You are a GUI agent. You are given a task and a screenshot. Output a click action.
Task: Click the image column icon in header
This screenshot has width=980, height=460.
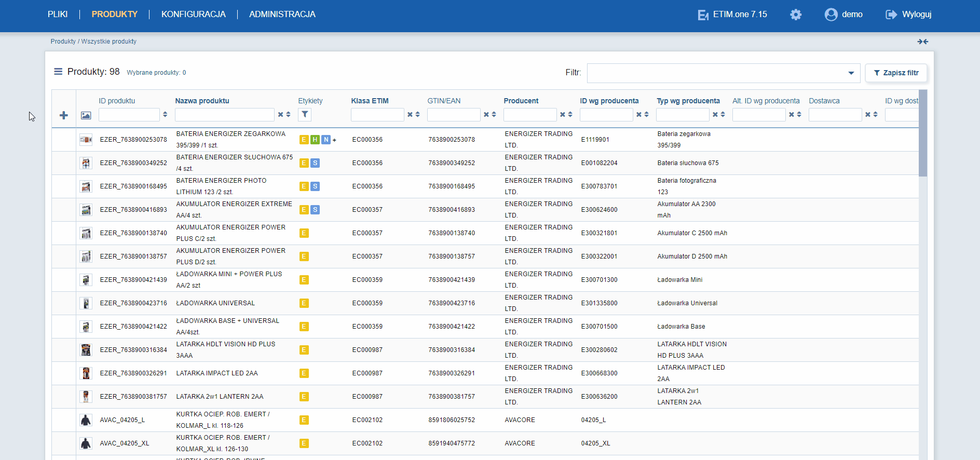[x=86, y=115]
